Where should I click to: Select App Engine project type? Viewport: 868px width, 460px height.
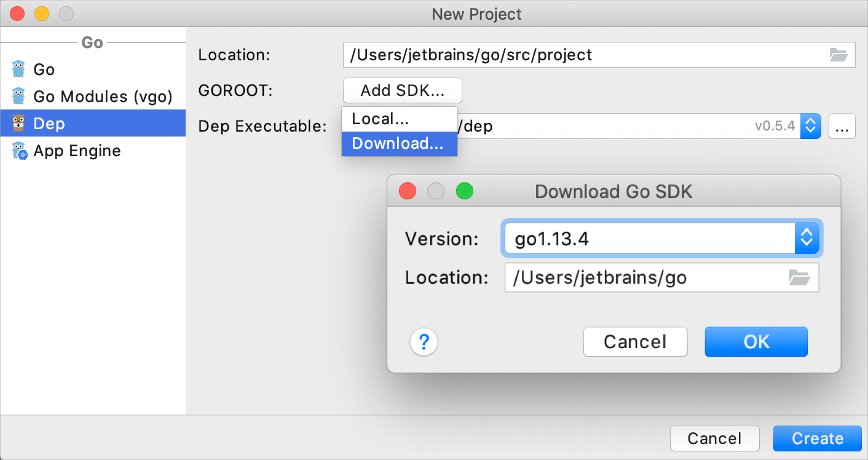[x=93, y=150]
